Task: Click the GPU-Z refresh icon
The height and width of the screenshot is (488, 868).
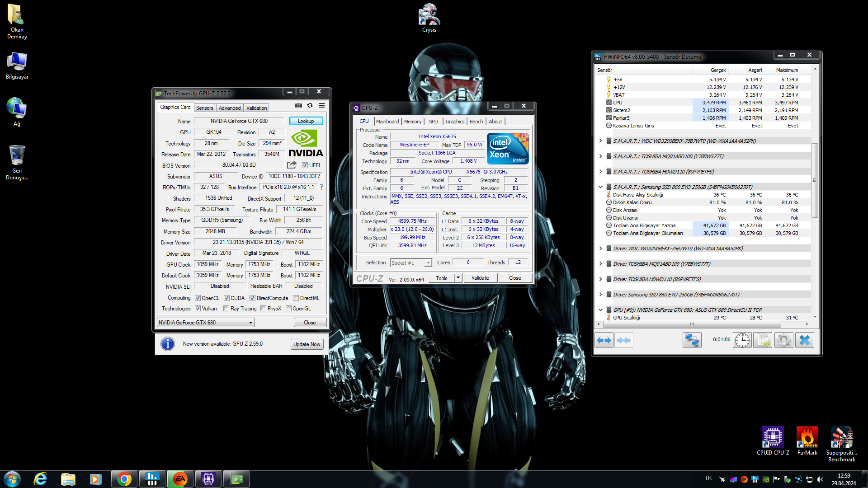Action: pos(310,105)
